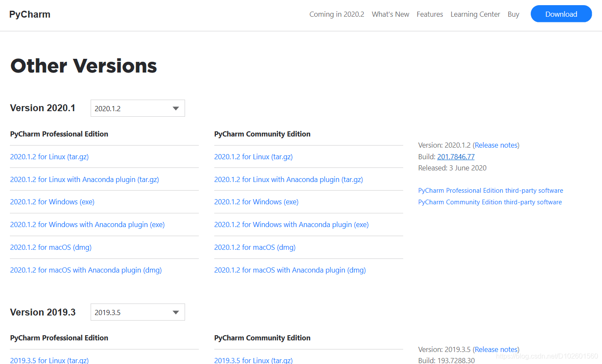Download Professional 2020.1.2 Windows with Anaconda plugin
602x364 pixels.
coord(88,224)
